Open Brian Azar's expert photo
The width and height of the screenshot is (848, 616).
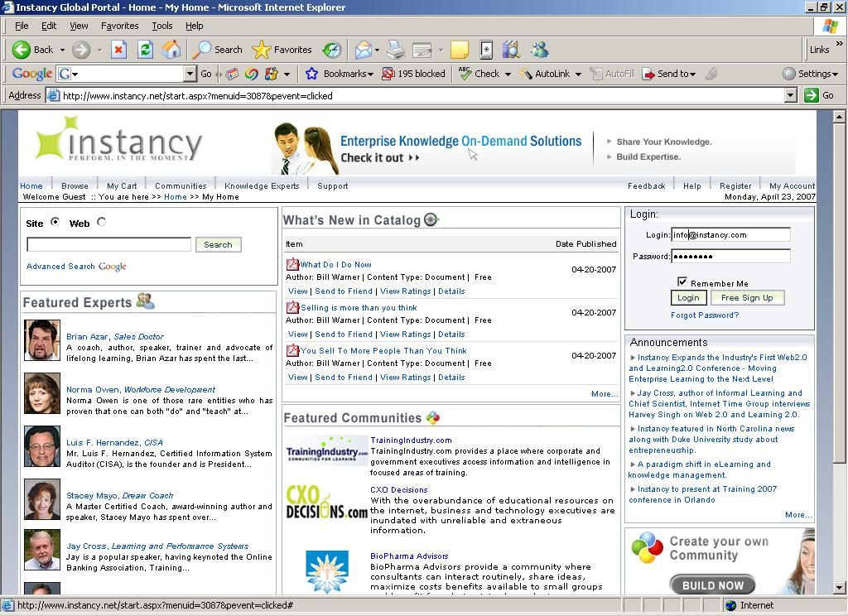(x=42, y=340)
